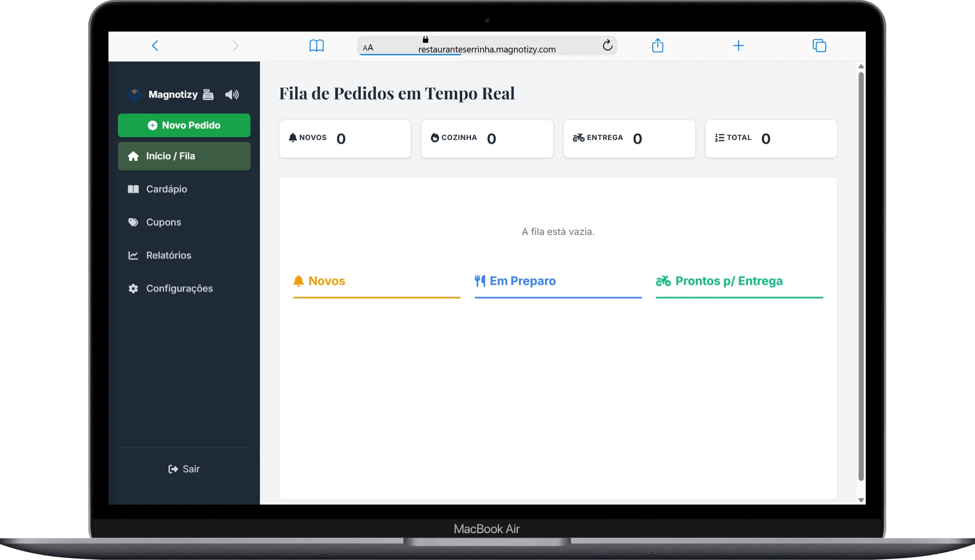The image size is (975, 560).
Task: Open Configurações settings gear
Action: [184, 289]
